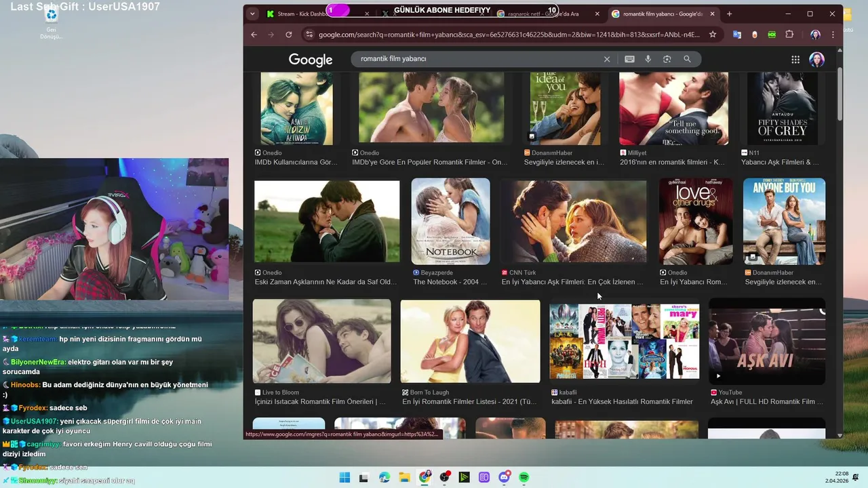
Task: Open the Onedio field embrace image
Action: click(x=327, y=221)
